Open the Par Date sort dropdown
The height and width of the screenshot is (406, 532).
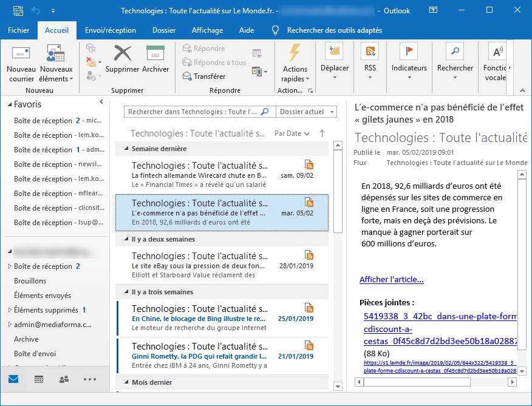pyautogui.click(x=292, y=134)
